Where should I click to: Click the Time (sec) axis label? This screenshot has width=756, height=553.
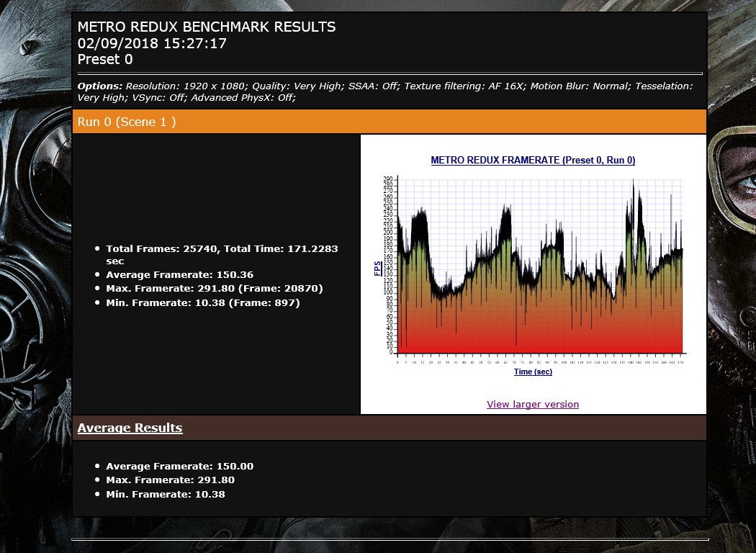pos(533,372)
